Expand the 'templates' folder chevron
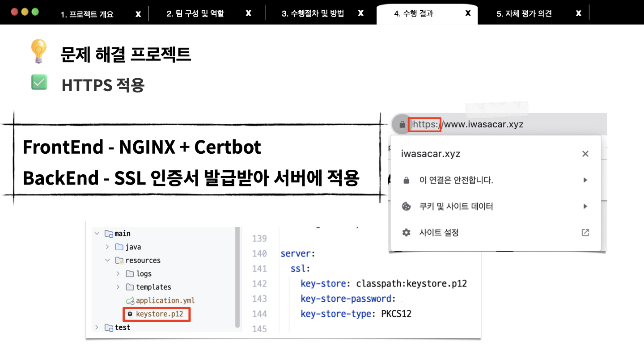The height and width of the screenshot is (362, 644). click(118, 287)
